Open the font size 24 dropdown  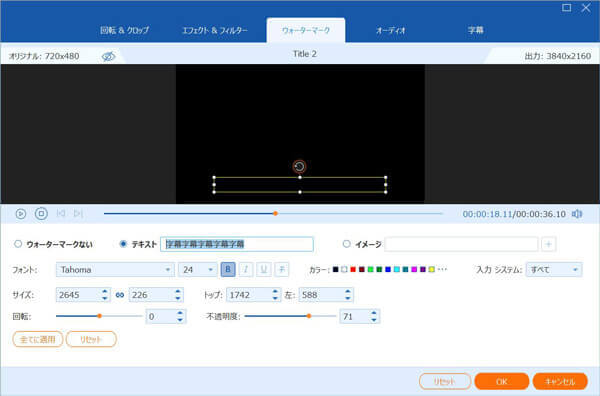click(x=197, y=270)
